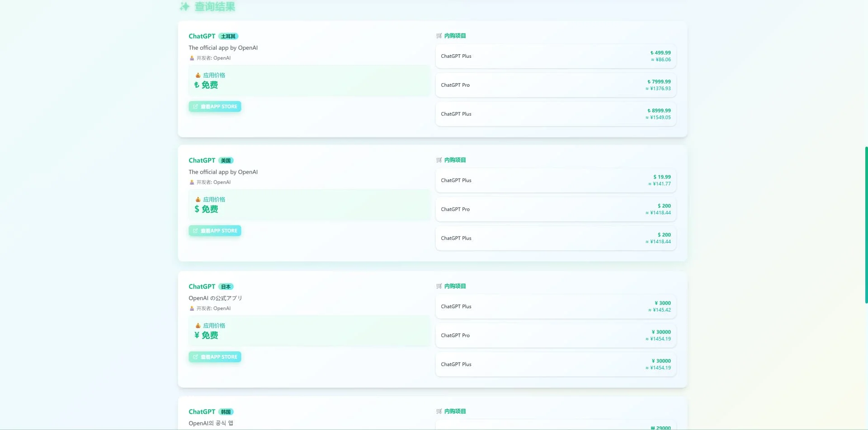Click the 日本 region tag
Viewport: 868px width, 430px height.
coord(226,286)
